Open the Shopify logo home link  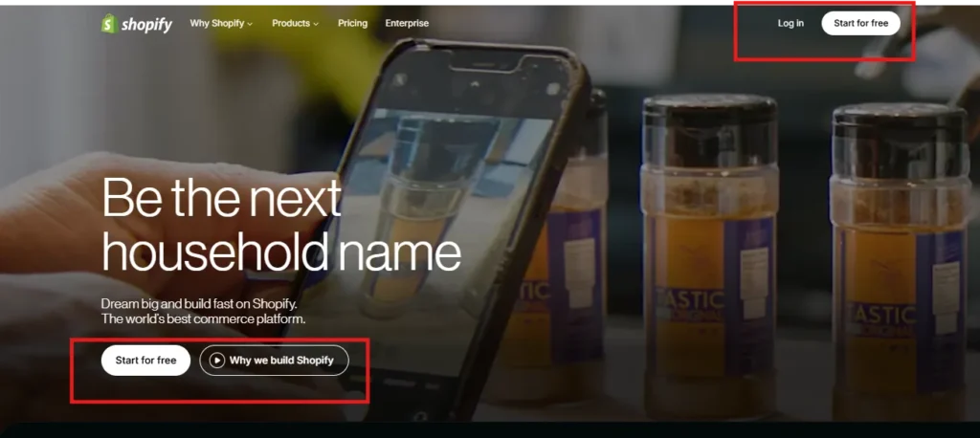(x=137, y=24)
